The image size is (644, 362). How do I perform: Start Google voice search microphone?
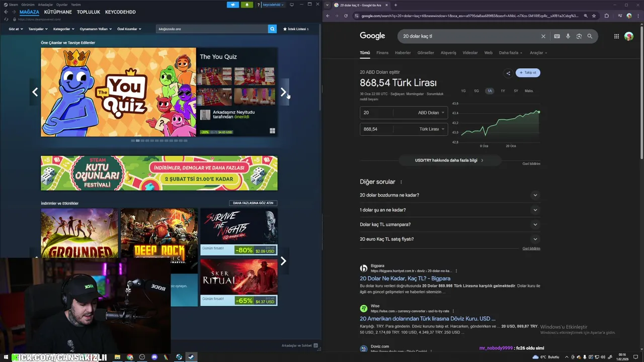pyautogui.click(x=568, y=36)
